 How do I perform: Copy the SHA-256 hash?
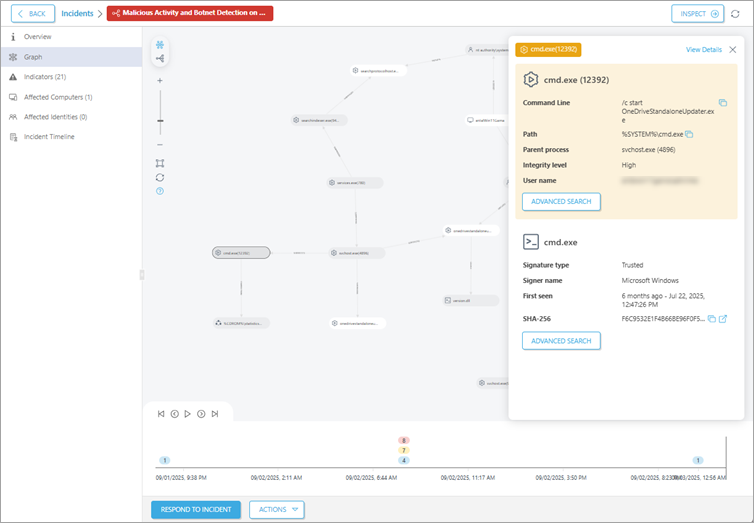click(x=711, y=319)
